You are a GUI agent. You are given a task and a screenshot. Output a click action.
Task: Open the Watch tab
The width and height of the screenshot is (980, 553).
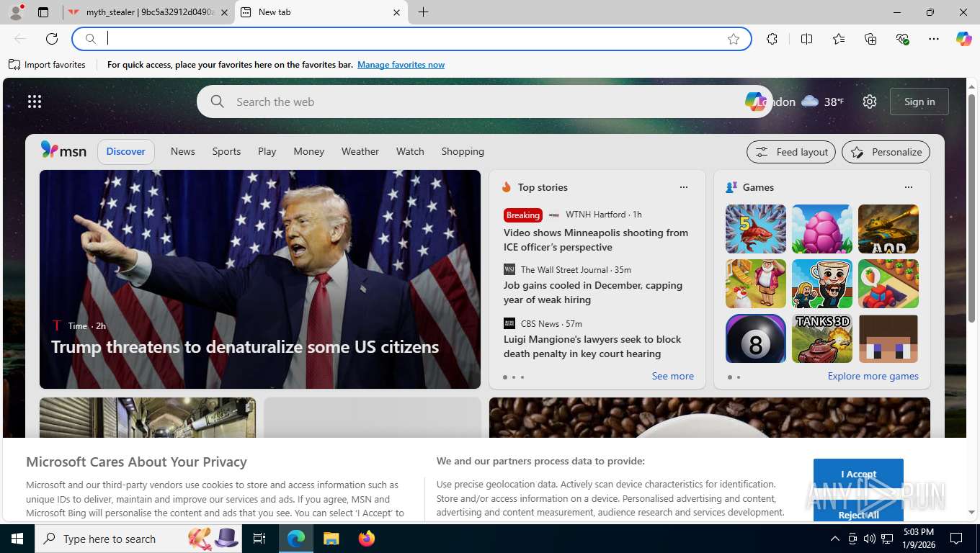coord(410,151)
